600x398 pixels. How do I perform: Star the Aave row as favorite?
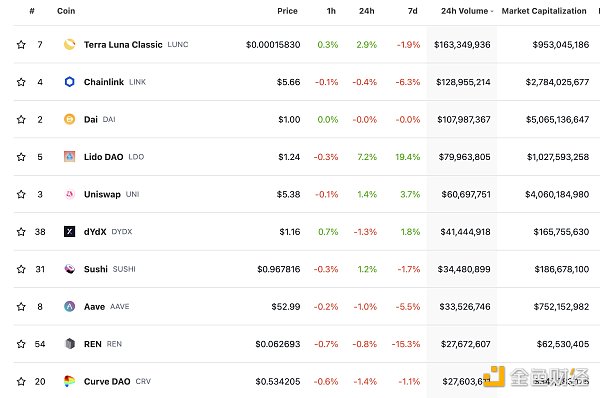(21, 307)
